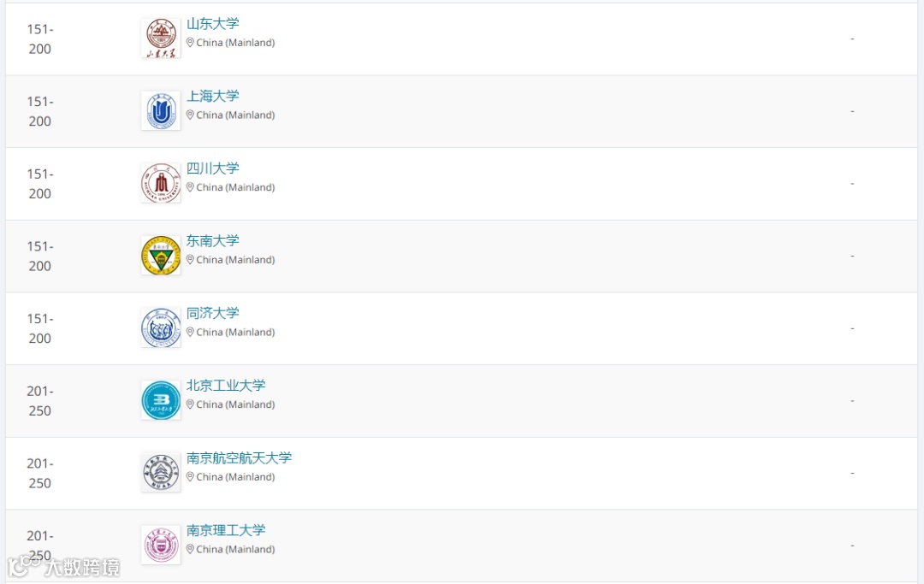
Task: Click the 东南大学 logo thumbnail
Action: click(x=161, y=256)
